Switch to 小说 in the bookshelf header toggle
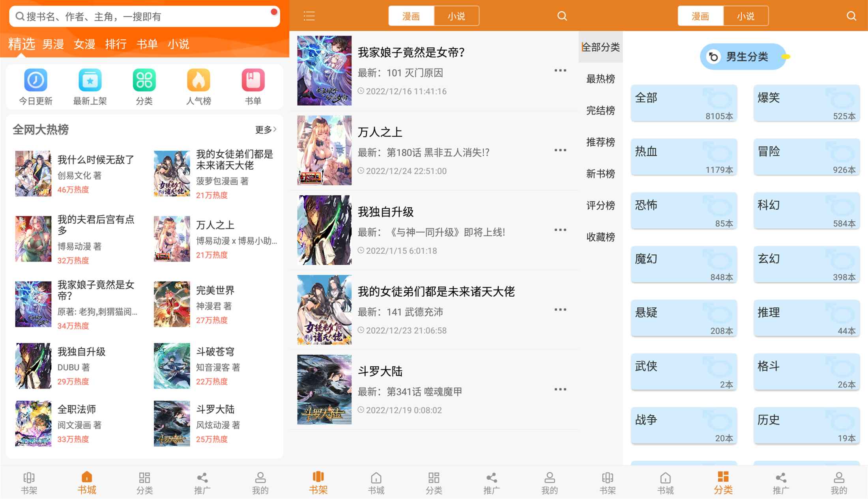868x499 pixels. click(456, 16)
